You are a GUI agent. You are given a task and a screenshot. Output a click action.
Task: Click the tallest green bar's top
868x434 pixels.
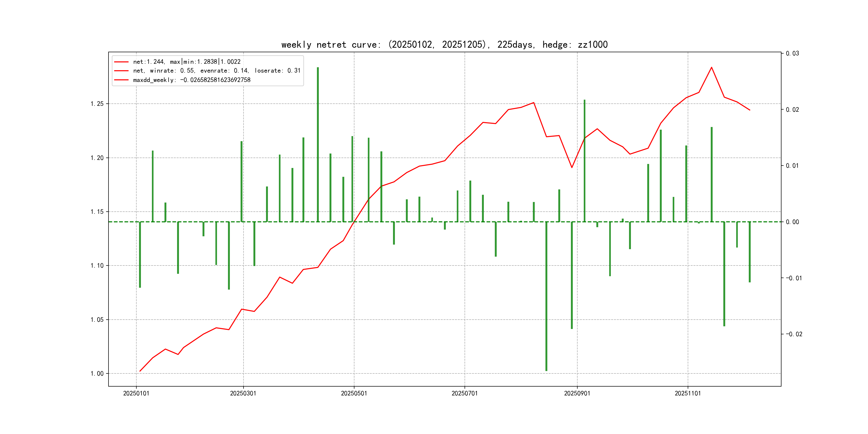pyautogui.click(x=318, y=68)
